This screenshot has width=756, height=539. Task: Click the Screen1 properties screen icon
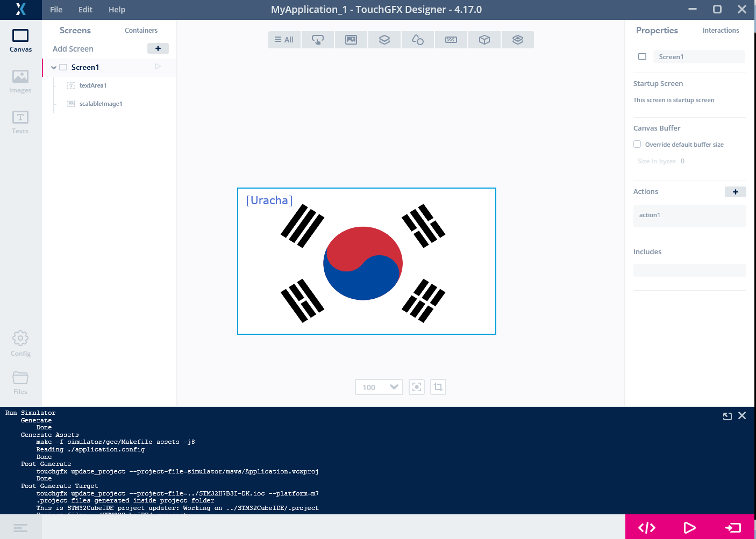pos(642,56)
